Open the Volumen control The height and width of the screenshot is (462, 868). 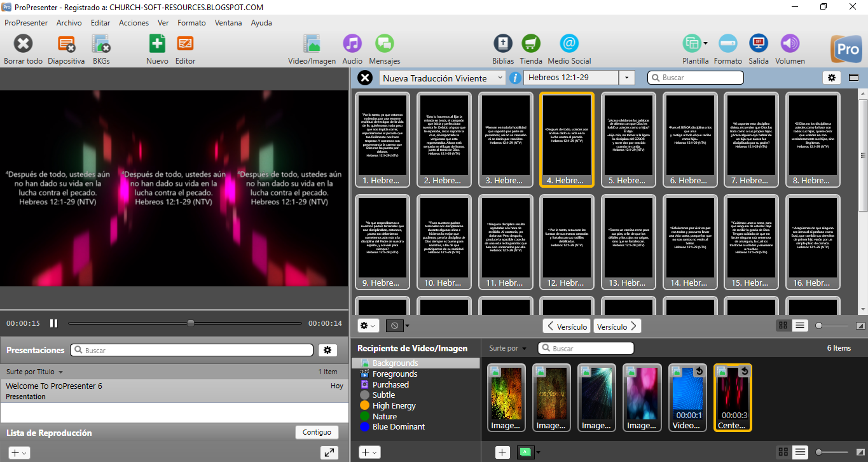point(790,44)
